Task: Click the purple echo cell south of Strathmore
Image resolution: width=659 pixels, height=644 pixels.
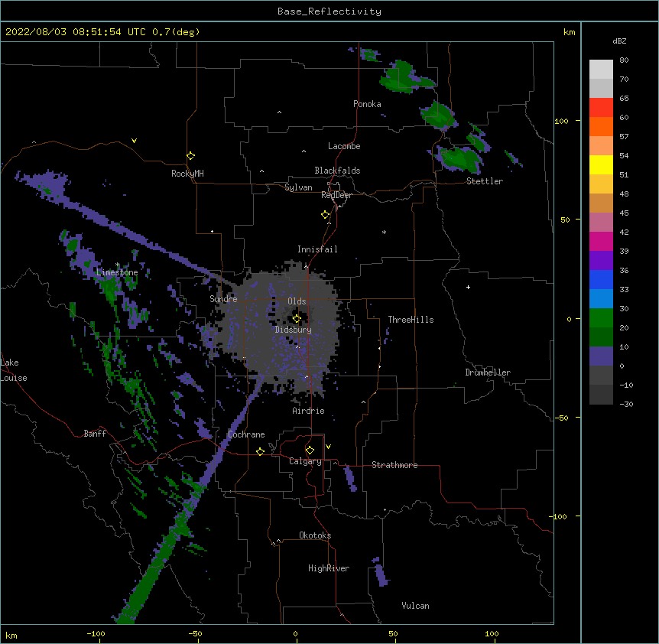Action: pos(350,479)
